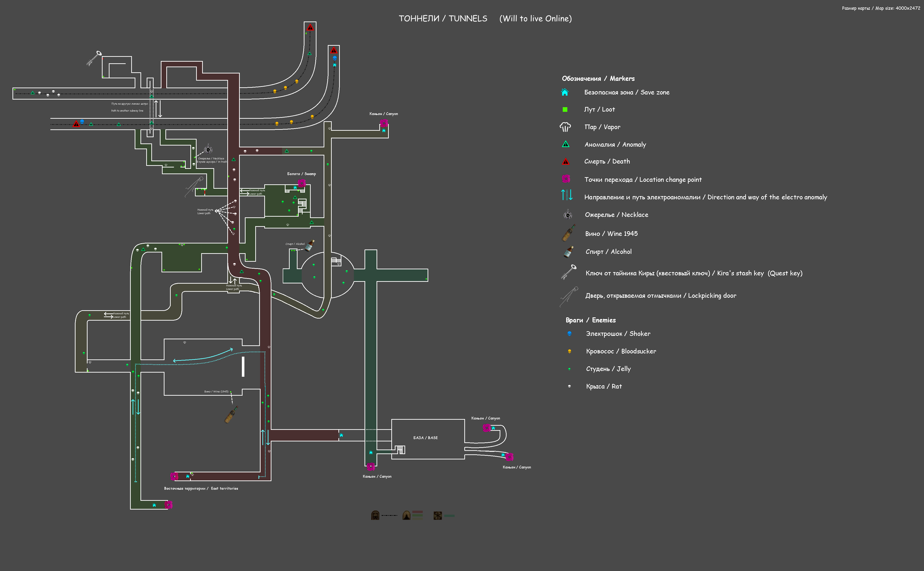Click the green Loot square in legend
924x571 pixels.
pos(565,109)
